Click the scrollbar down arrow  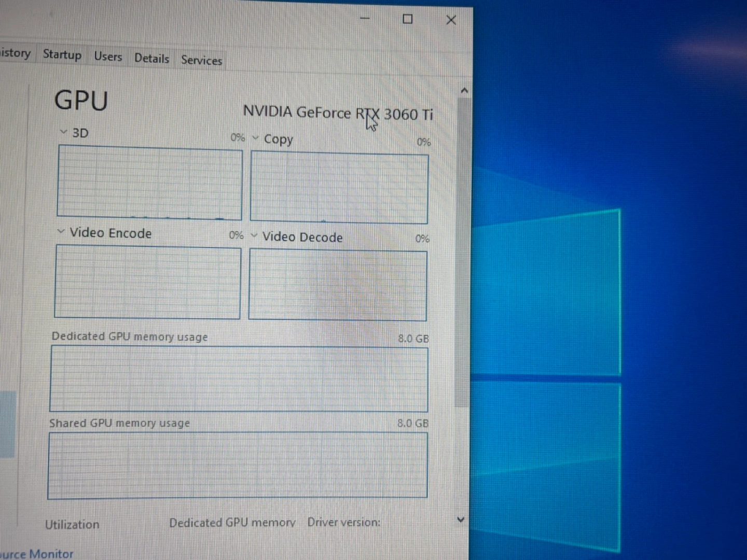click(461, 520)
